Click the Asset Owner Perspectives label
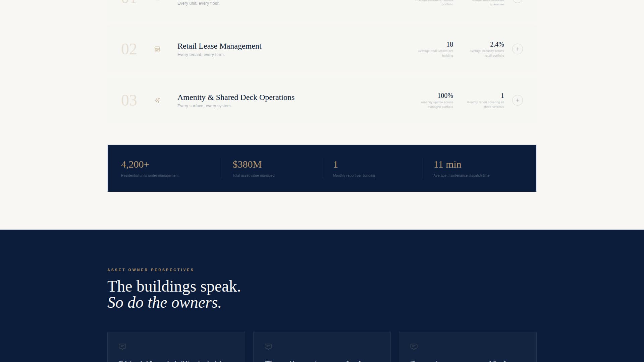The width and height of the screenshot is (644, 362). tap(150, 270)
